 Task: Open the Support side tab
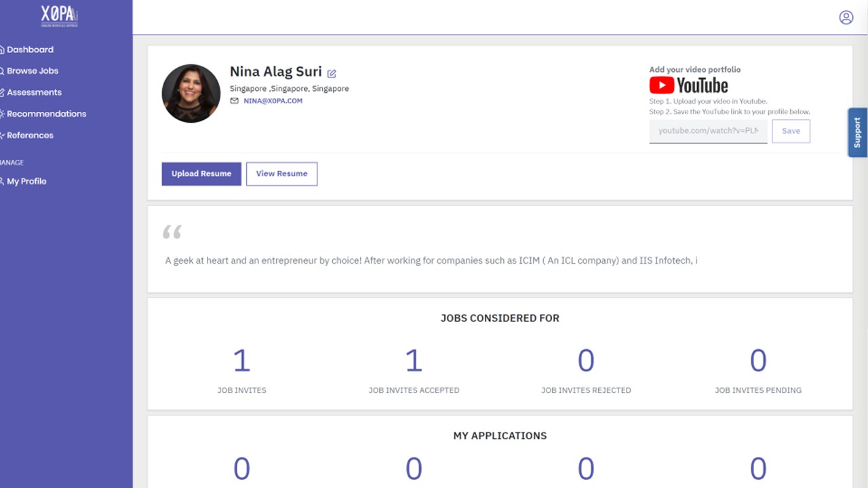(x=857, y=133)
